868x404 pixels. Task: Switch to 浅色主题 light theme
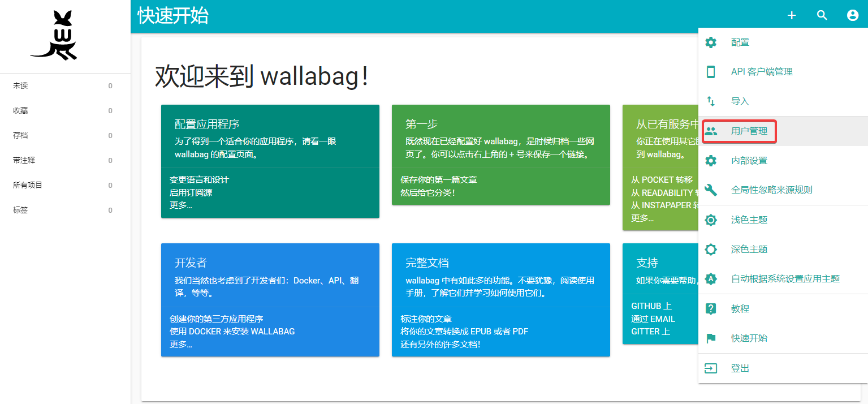[749, 220]
